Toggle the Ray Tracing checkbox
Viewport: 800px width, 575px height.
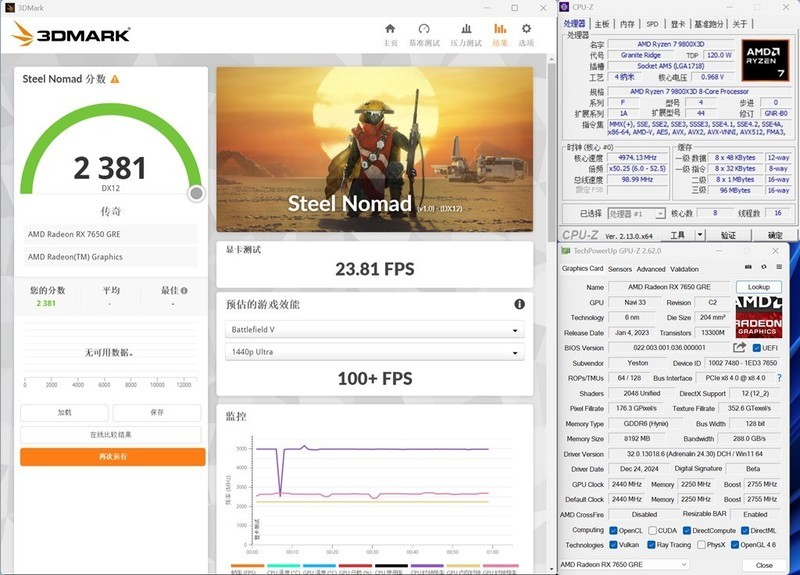[x=651, y=545]
